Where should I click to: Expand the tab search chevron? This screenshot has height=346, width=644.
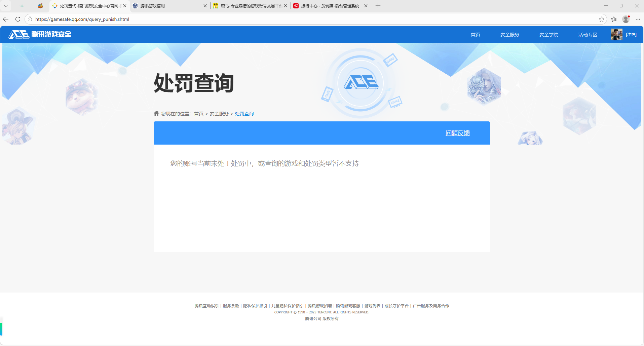click(5, 6)
